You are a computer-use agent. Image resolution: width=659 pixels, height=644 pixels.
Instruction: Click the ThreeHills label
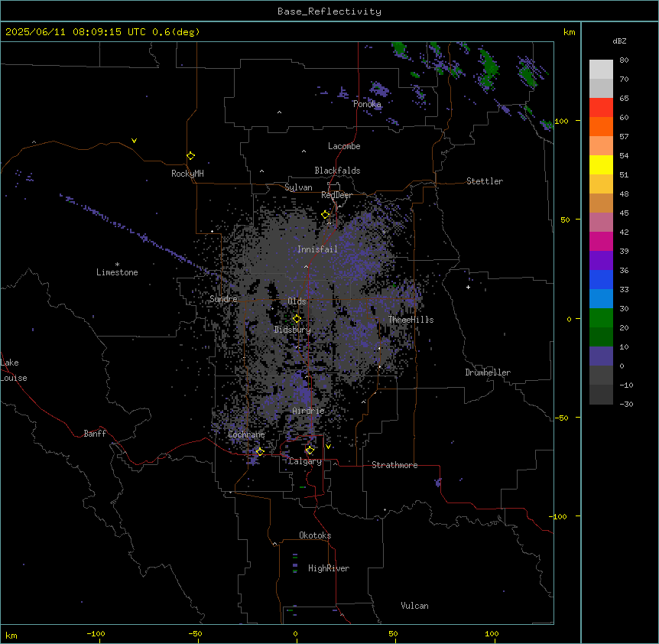411,320
